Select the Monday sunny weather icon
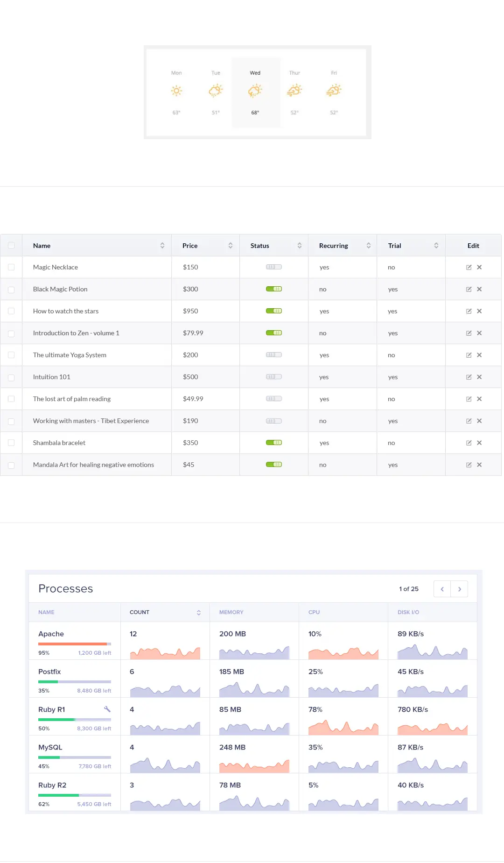Screen dimensions: 504x863 [x=176, y=91]
